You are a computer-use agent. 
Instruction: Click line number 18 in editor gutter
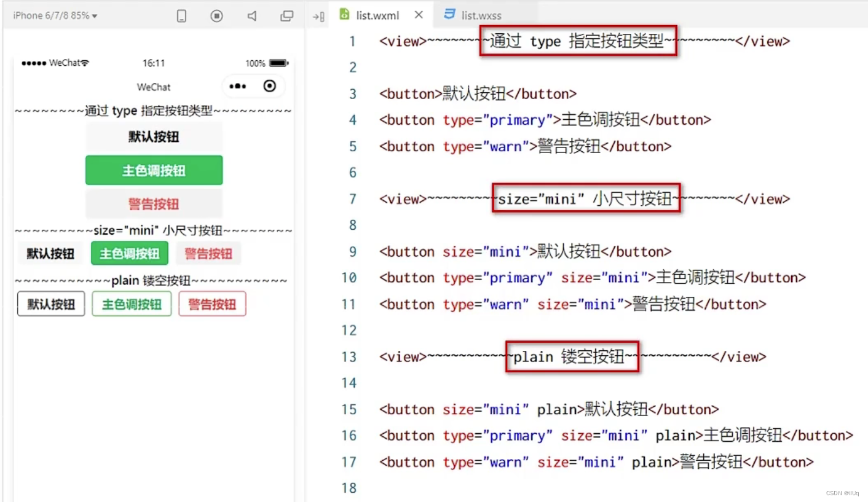pyautogui.click(x=349, y=488)
